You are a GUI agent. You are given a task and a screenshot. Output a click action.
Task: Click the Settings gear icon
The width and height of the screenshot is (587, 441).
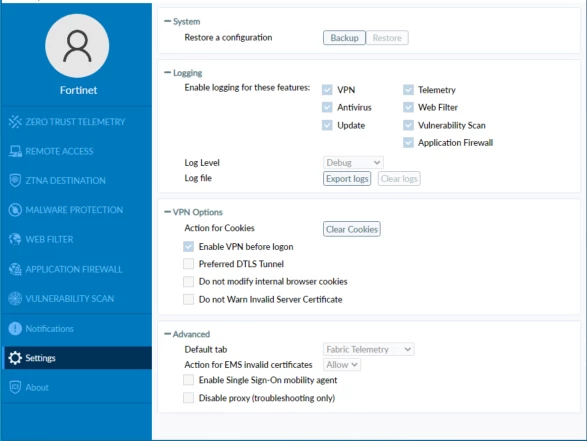15,358
